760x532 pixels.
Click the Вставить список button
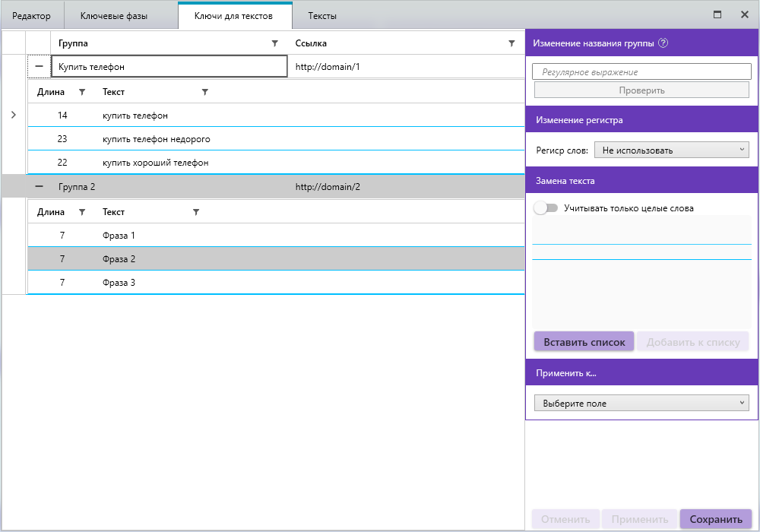[x=584, y=342]
